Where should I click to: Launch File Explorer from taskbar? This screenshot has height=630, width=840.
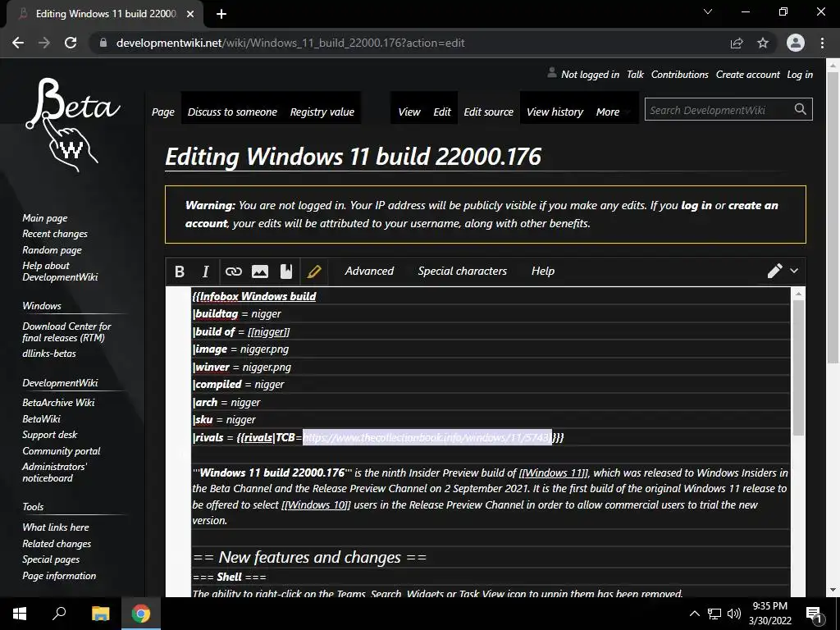click(100, 614)
